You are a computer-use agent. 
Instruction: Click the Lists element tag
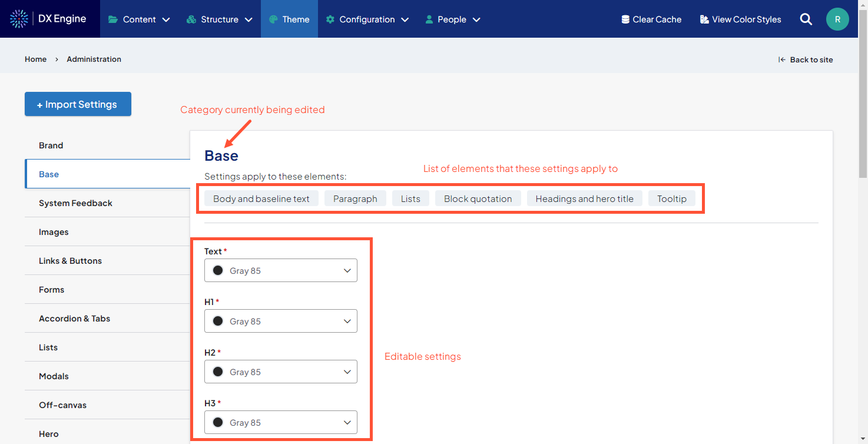pos(410,198)
